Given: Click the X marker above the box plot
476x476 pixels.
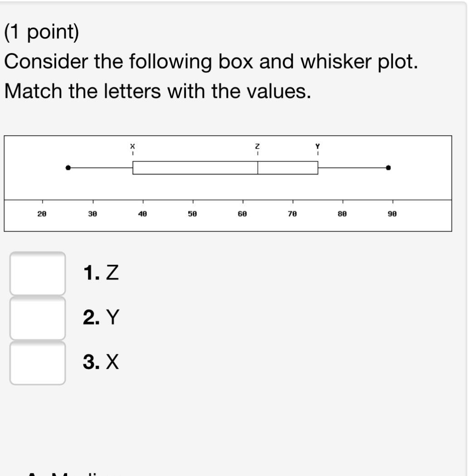Looking at the screenshot, I should coord(132,146).
